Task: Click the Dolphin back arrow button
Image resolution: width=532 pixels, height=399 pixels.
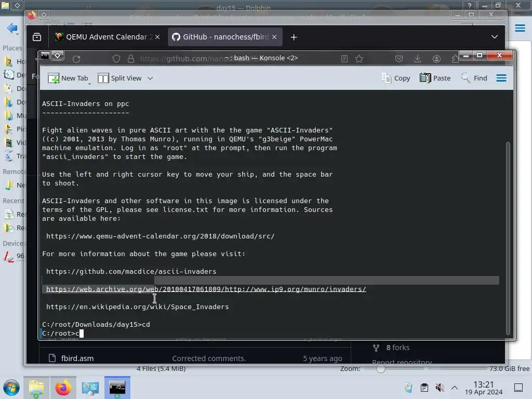Action: [x=12, y=28]
